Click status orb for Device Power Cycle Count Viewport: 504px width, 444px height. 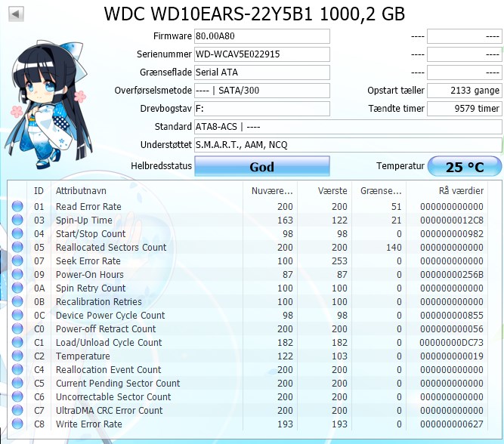click(x=17, y=315)
